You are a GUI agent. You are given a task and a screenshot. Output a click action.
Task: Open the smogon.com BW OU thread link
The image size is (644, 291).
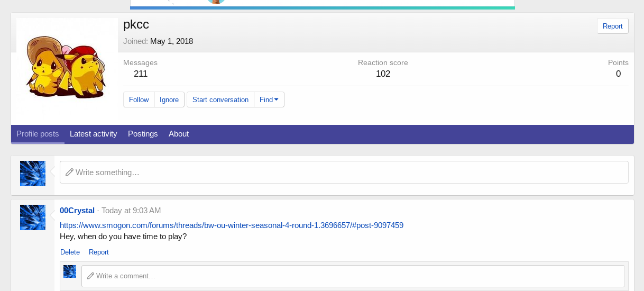click(232, 225)
